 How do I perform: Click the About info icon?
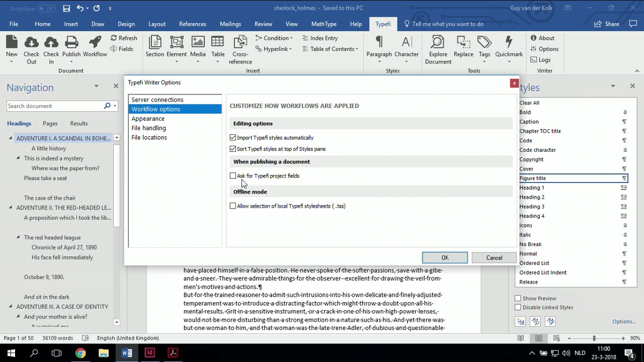[x=533, y=38]
